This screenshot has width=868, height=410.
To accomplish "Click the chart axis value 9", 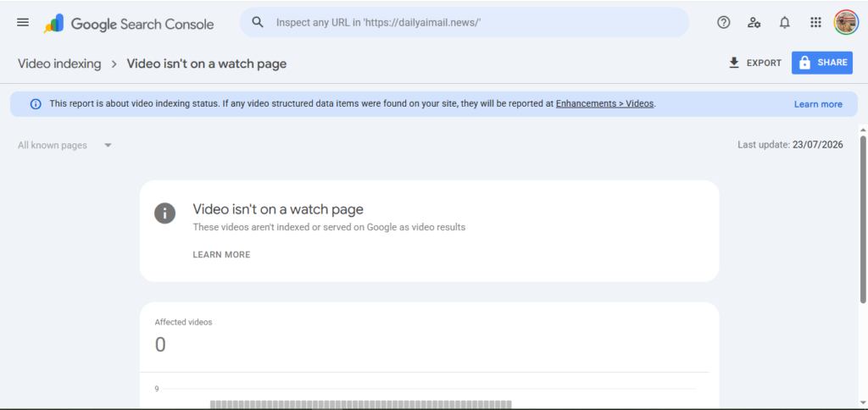I will coord(157,389).
